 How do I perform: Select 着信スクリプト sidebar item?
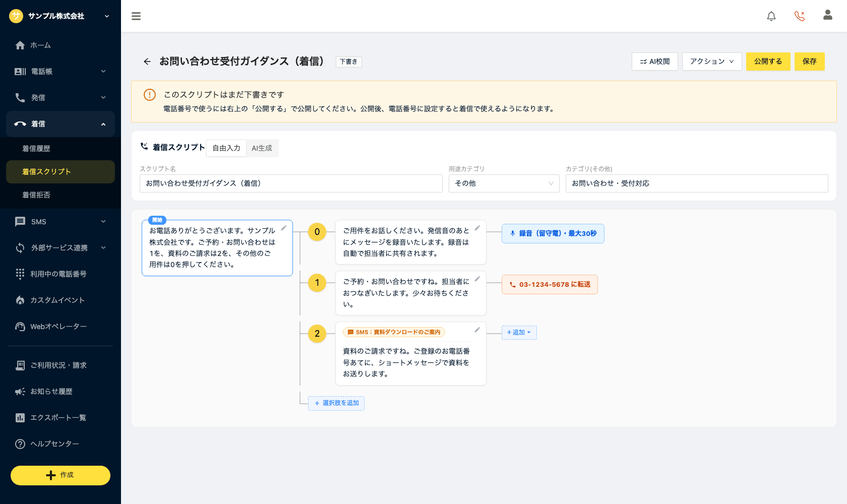tap(60, 172)
